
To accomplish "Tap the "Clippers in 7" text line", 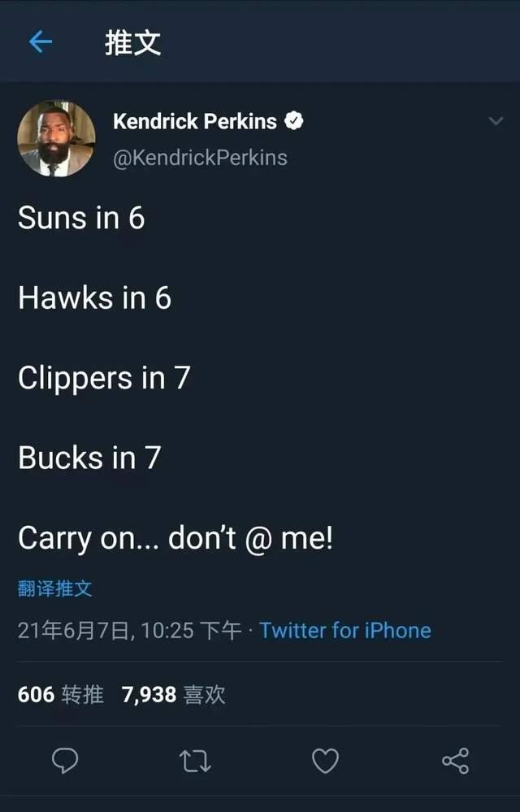I will [103, 378].
